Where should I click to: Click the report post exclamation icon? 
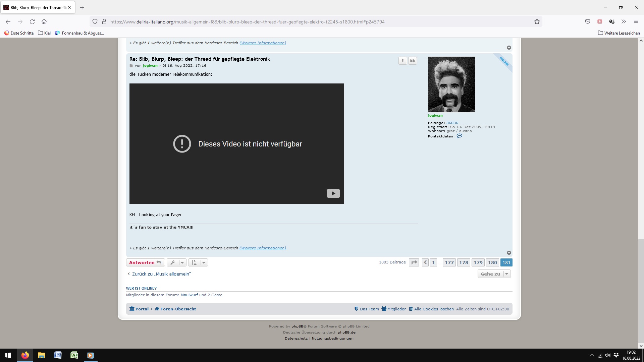click(x=402, y=61)
